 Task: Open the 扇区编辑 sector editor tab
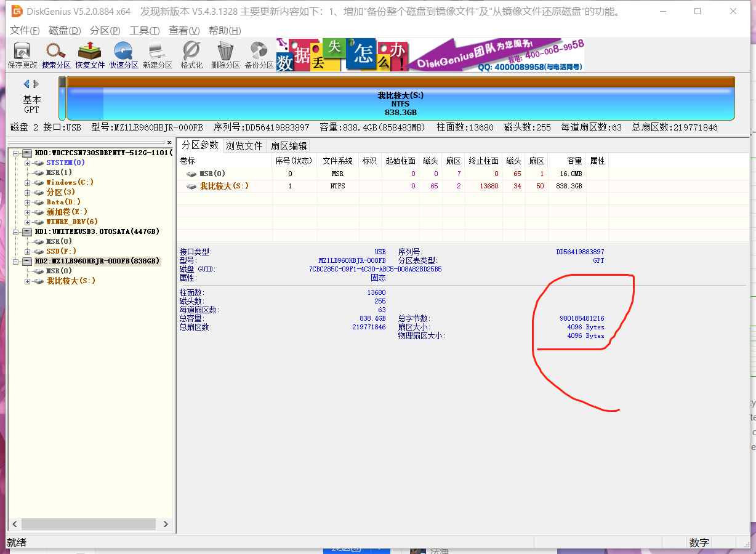289,146
